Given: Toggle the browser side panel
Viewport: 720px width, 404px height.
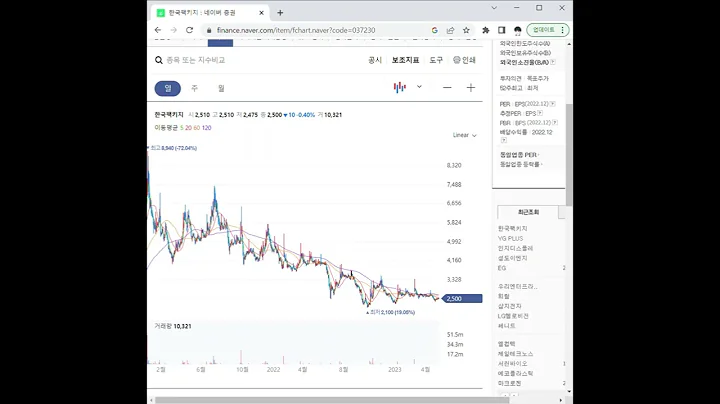Looking at the screenshot, I should coord(501,30).
